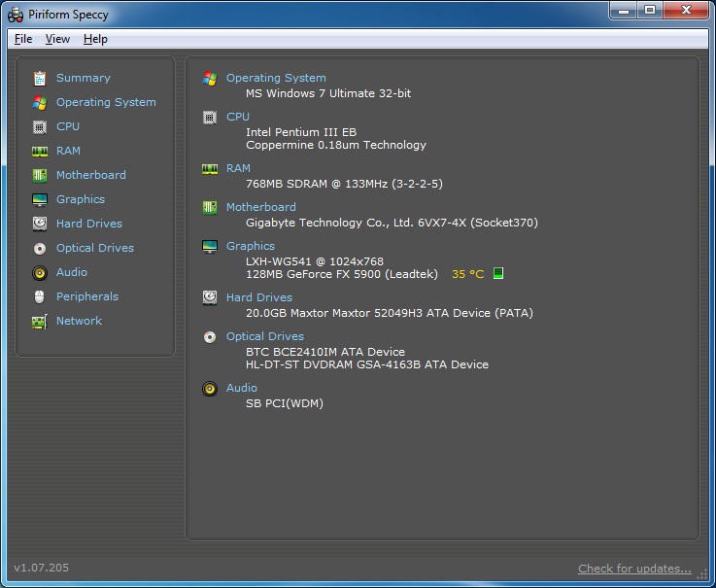
Task: Click the Graphics monitor icon in summary panel
Action: [x=210, y=246]
